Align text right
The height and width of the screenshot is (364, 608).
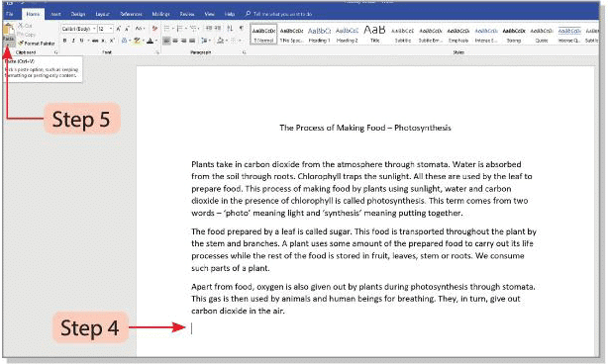click(x=184, y=41)
